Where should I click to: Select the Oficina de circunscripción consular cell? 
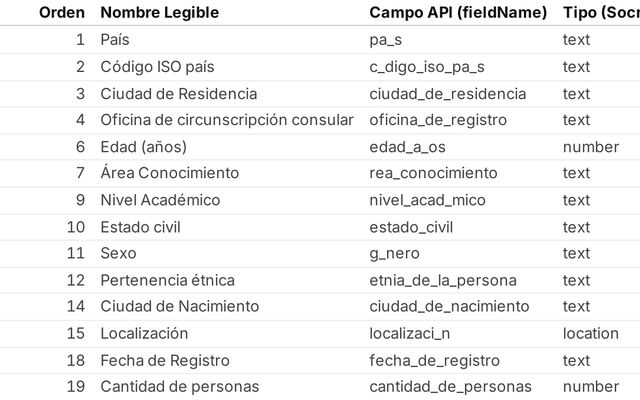point(227,120)
